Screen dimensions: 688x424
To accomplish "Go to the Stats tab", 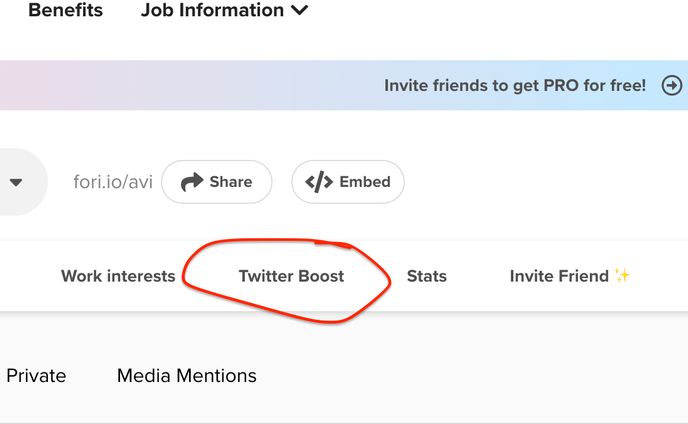I will click(x=426, y=276).
